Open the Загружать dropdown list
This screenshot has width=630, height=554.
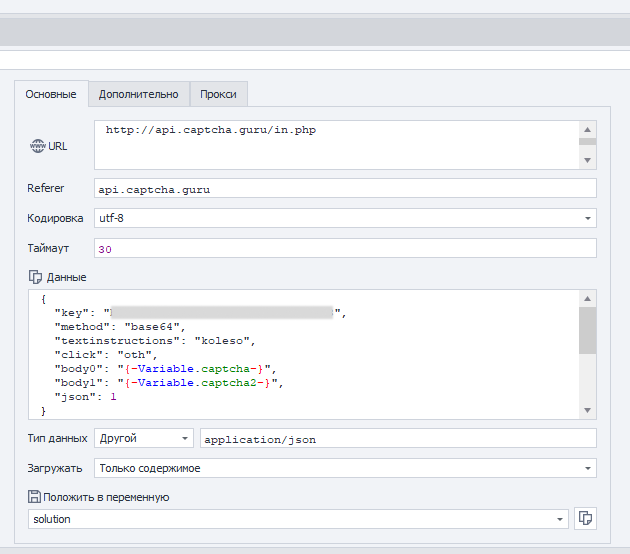coord(587,468)
